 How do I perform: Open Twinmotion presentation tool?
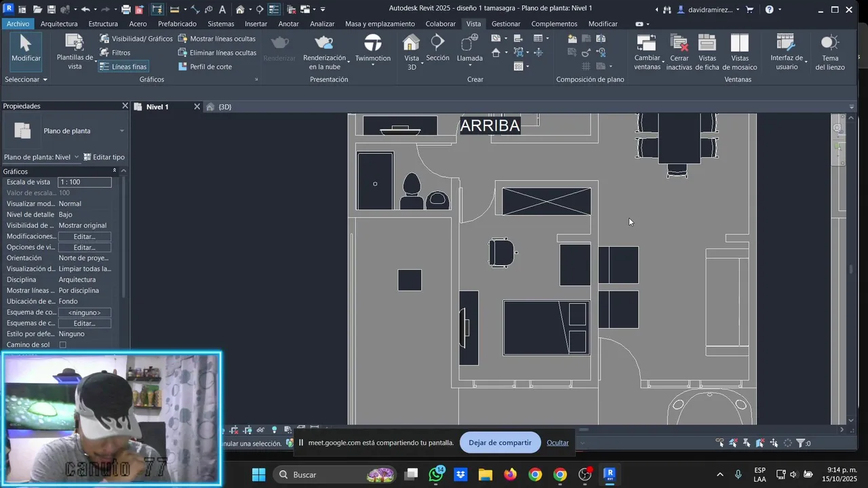[x=372, y=49]
